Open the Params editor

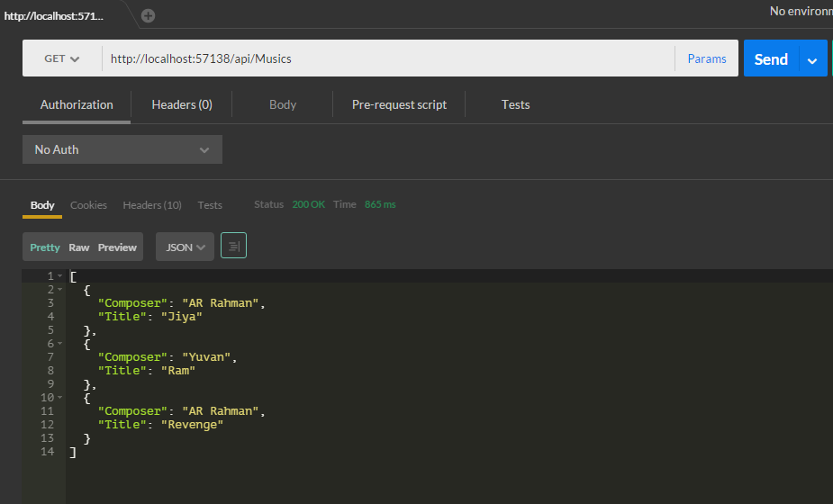coord(707,58)
